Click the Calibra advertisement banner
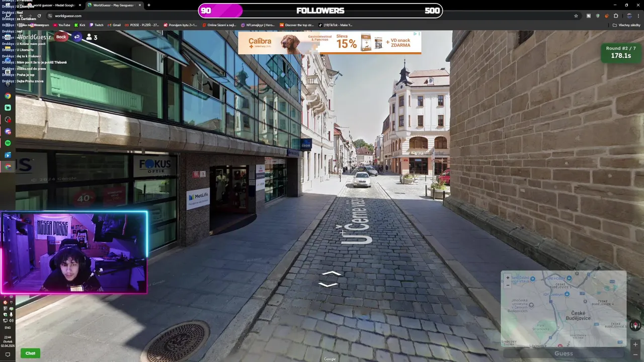The width and height of the screenshot is (644, 362). point(330,43)
